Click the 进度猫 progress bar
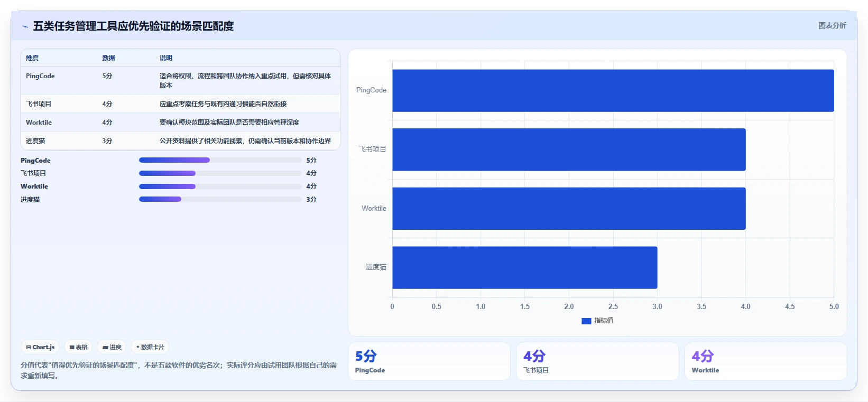868x402 pixels. point(220,199)
